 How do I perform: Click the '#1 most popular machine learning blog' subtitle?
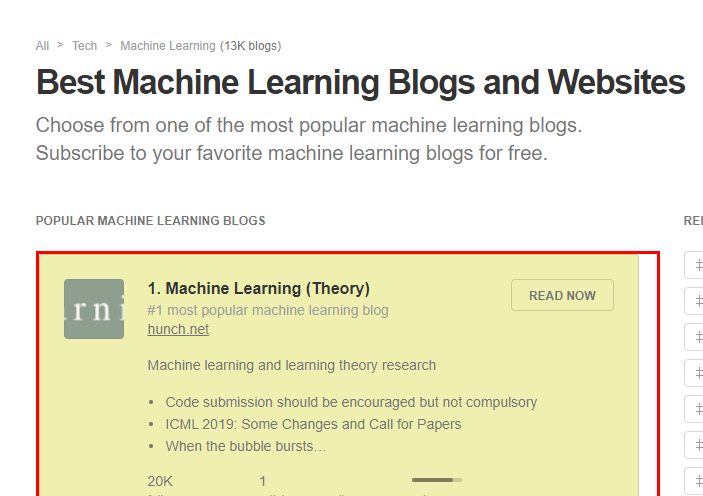click(268, 310)
